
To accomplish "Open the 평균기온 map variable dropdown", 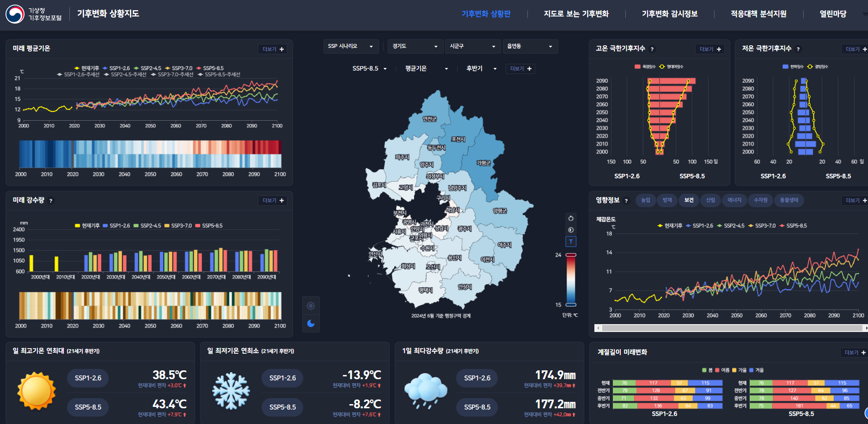I will [x=427, y=68].
